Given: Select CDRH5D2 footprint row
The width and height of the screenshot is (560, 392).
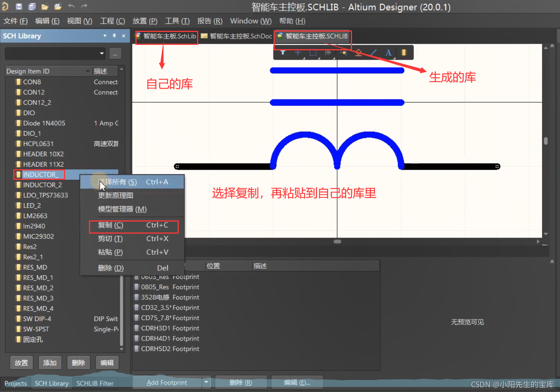Looking at the screenshot, I should [167, 349].
